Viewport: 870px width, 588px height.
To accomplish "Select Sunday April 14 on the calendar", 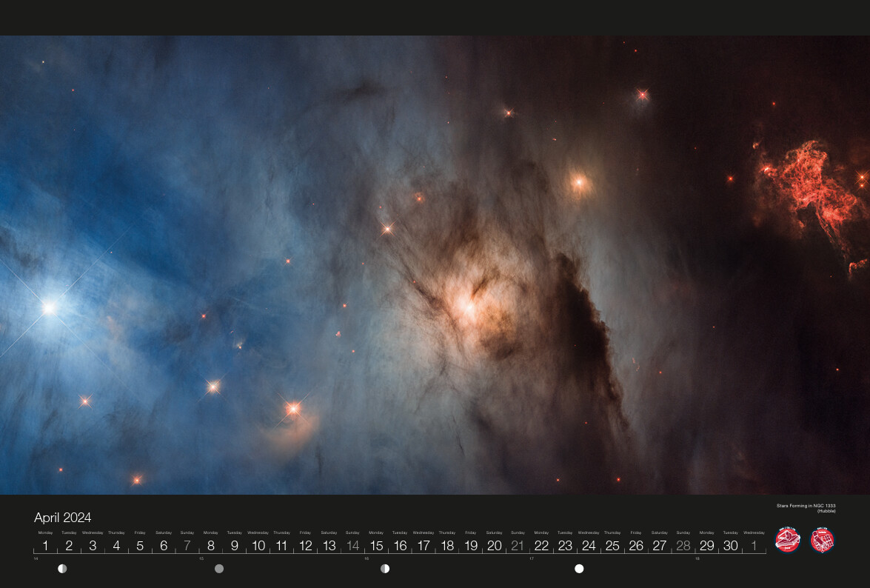I will click(x=352, y=545).
